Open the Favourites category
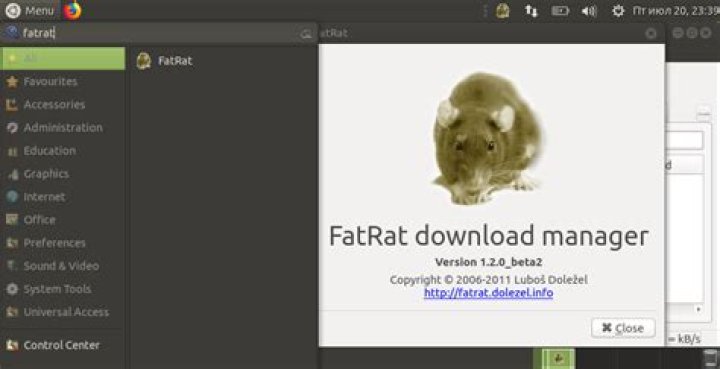720x369 pixels. (62, 82)
